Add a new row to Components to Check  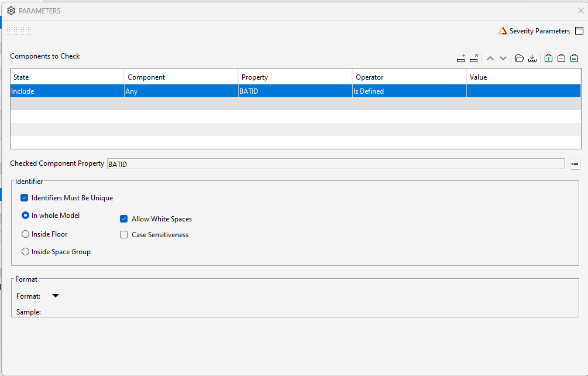coord(461,58)
